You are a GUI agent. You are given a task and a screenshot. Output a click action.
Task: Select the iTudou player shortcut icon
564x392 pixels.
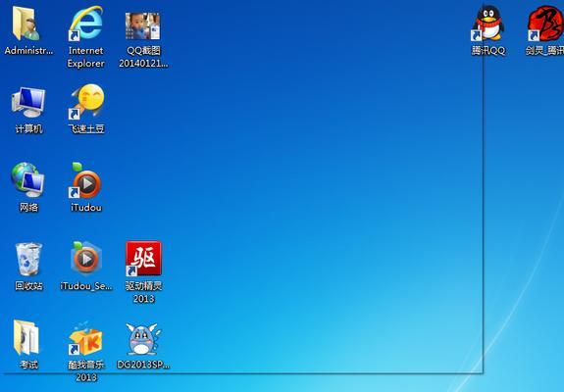point(85,180)
